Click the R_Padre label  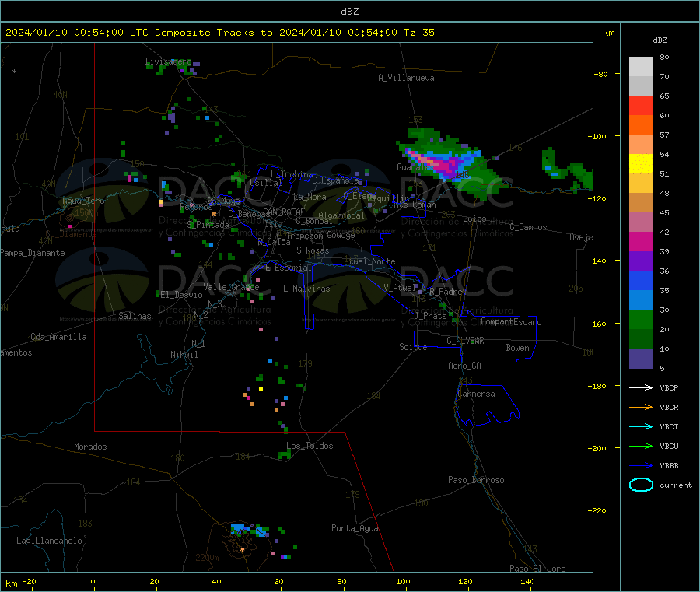446,292
